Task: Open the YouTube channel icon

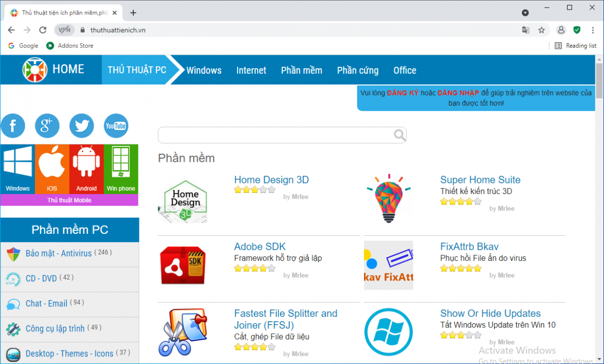Action: click(x=116, y=126)
